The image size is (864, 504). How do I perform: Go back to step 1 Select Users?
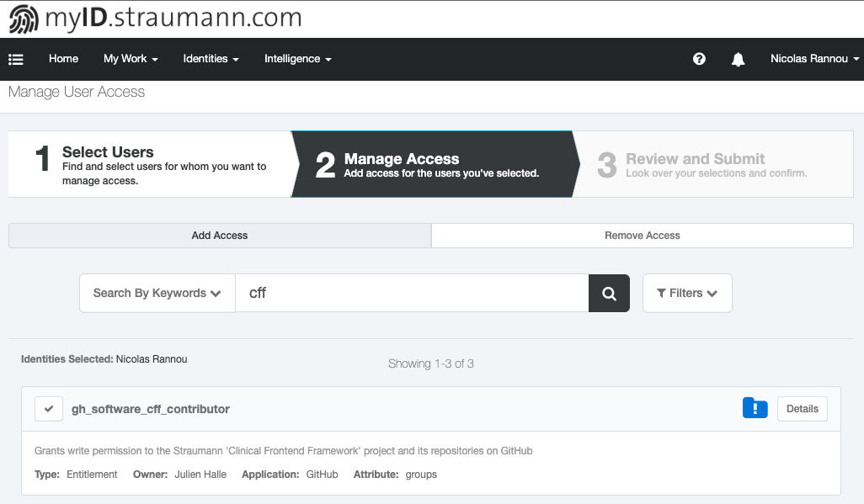click(149, 164)
